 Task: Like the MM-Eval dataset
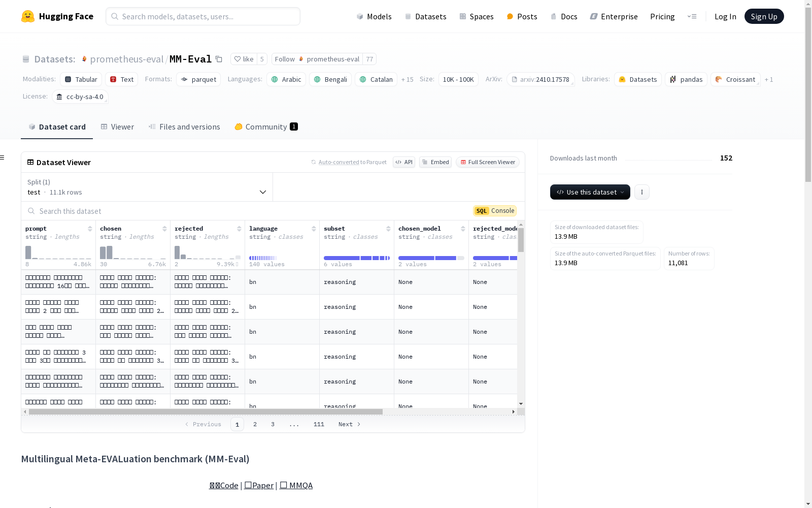click(x=244, y=59)
